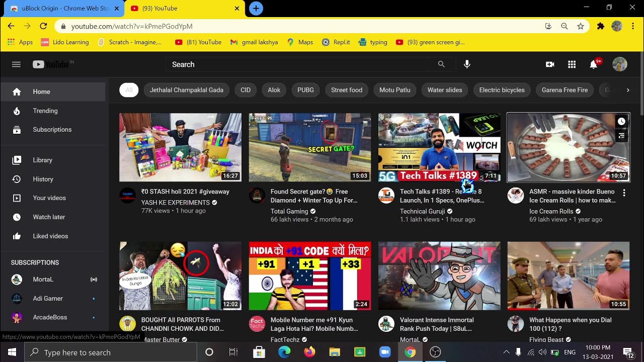Open Windows notification center
The image size is (644, 362).
(628, 352)
